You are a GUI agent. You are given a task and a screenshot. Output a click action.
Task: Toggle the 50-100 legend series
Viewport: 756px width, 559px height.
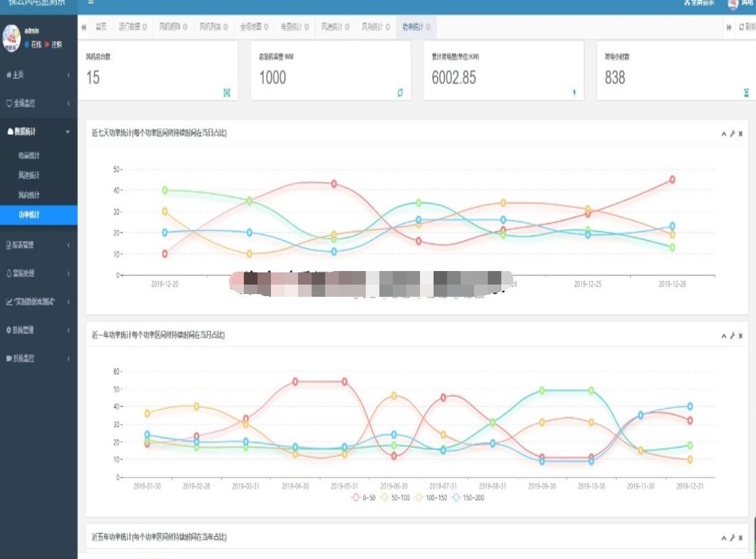tap(396, 498)
